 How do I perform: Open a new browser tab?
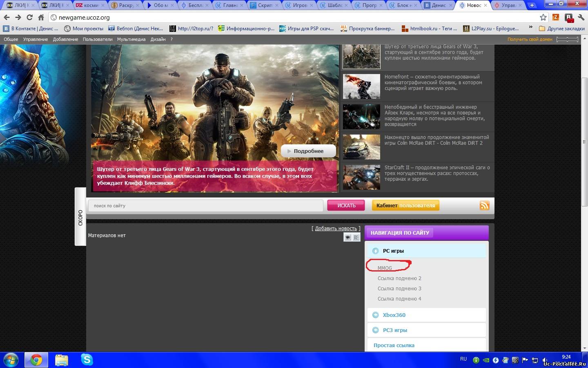[532, 5]
